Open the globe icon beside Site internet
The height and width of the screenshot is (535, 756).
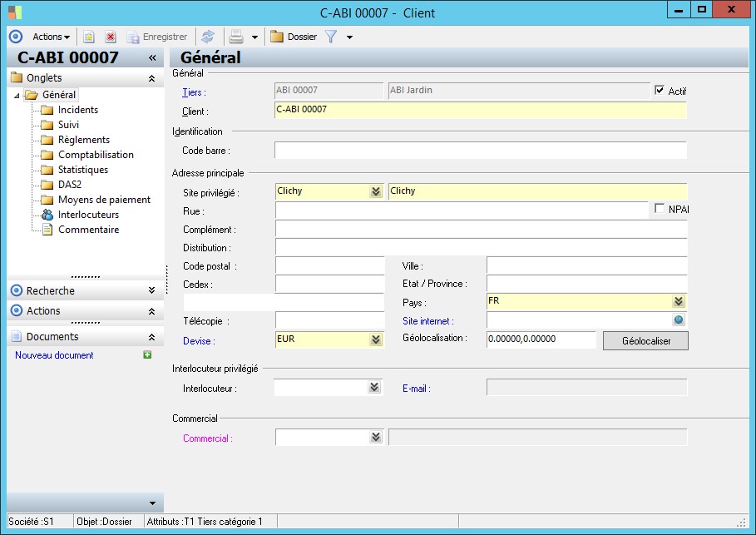pos(679,320)
